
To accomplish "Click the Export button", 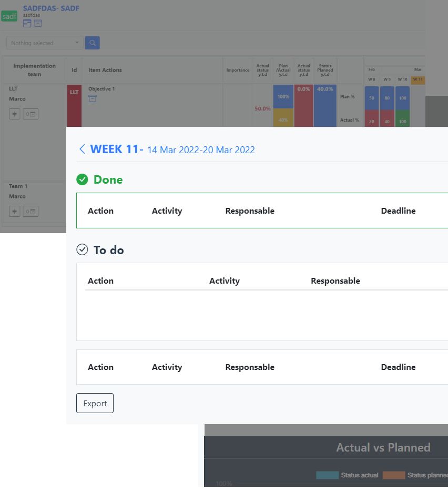I will coord(95,403).
